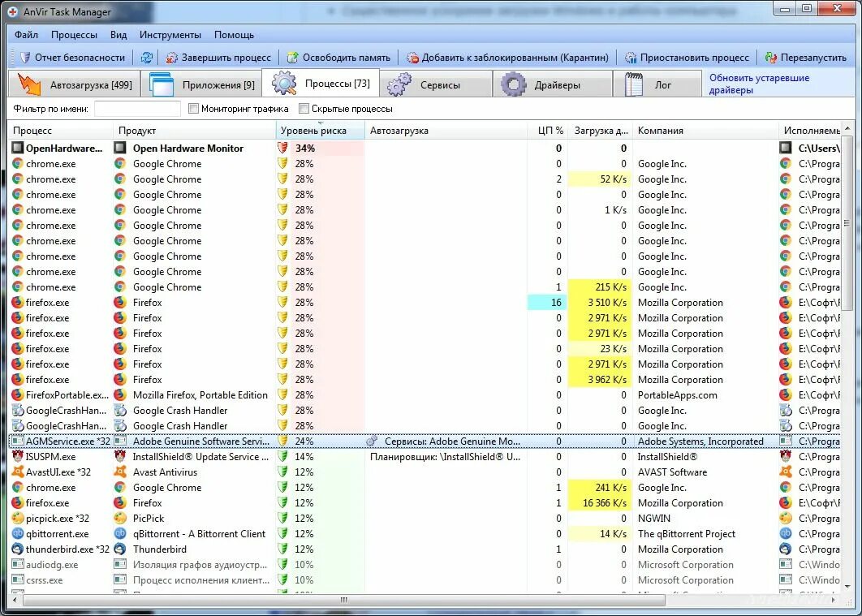Open the Файл menu
Screen dimensions: 862x616
coord(27,35)
